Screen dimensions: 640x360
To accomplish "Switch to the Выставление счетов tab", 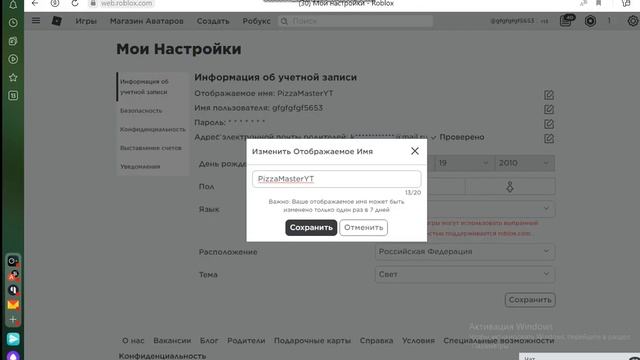I will [151, 148].
